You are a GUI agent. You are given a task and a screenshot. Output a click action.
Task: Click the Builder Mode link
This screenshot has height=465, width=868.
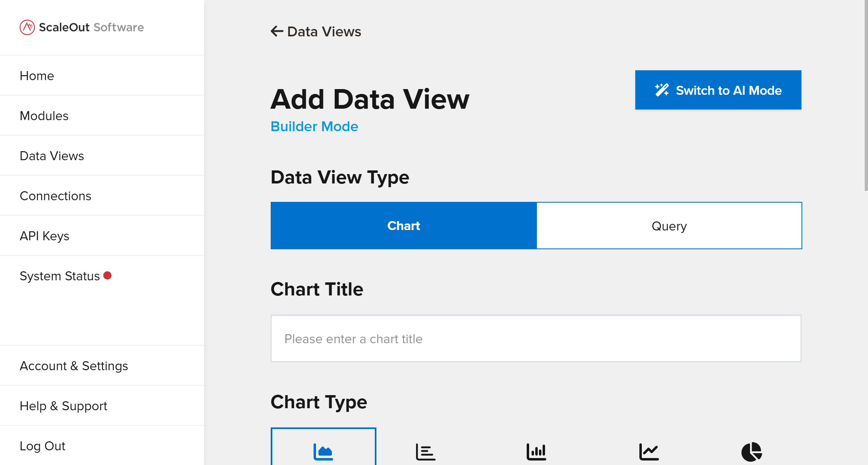pos(314,126)
